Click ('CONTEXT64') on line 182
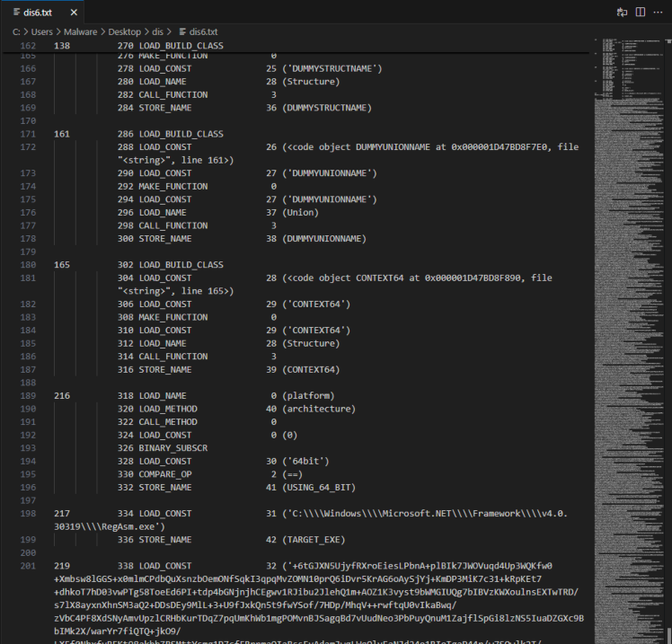Viewport: 672px width, 644px height. pos(316,304)
